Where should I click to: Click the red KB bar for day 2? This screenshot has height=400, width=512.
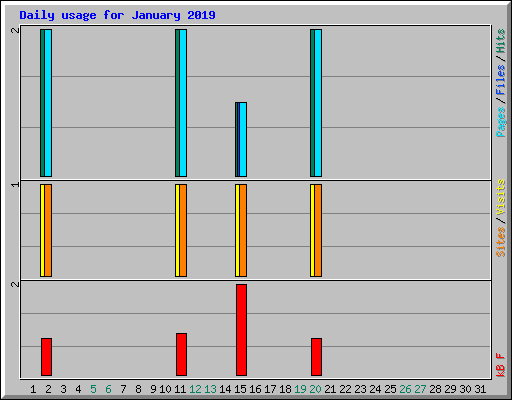(x=47, y=357)
